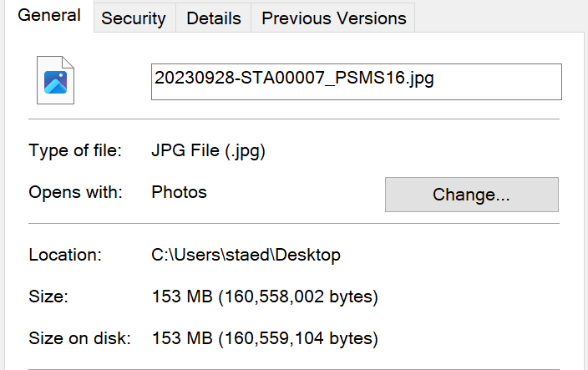588x370 pixels.
Task: Click the Change... button
Action: coord(472,195)
